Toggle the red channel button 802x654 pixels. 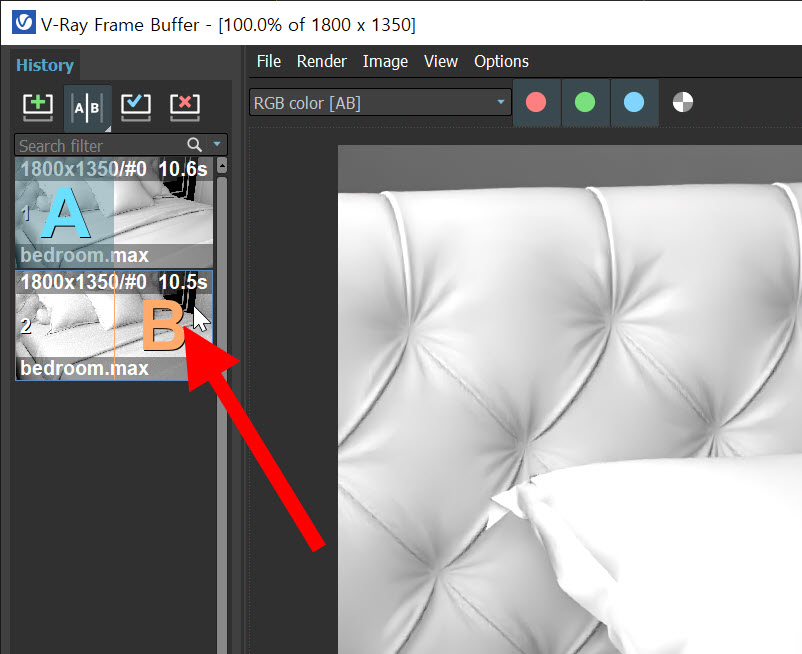(x=536, y=102)
